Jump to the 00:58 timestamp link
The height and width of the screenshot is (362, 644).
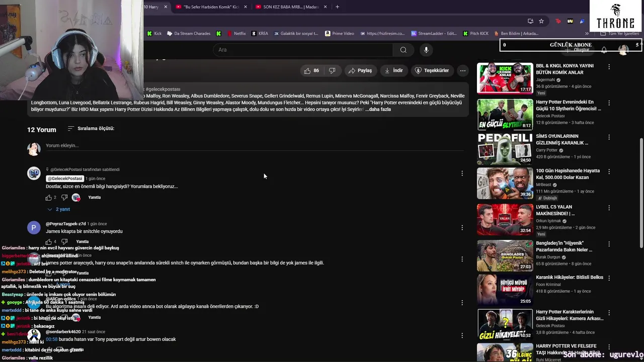pyautogui.click(x=51, y=339)
